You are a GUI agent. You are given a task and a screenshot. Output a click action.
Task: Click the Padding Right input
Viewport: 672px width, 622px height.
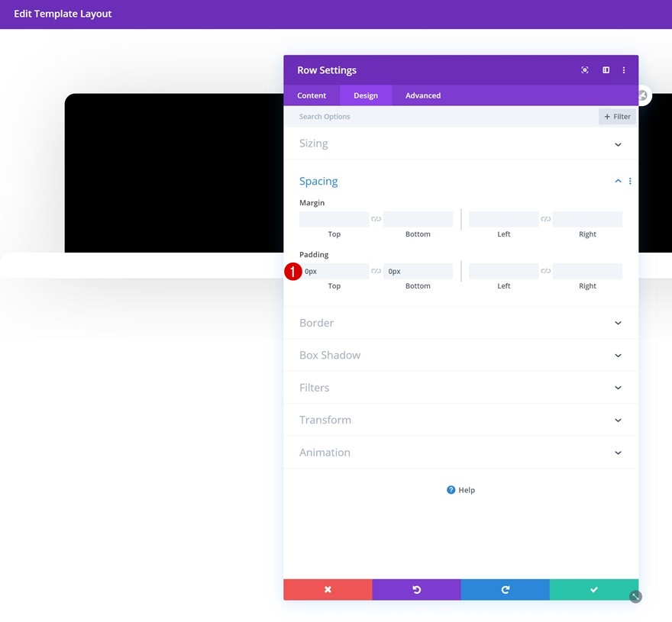(x=587, y=271)
